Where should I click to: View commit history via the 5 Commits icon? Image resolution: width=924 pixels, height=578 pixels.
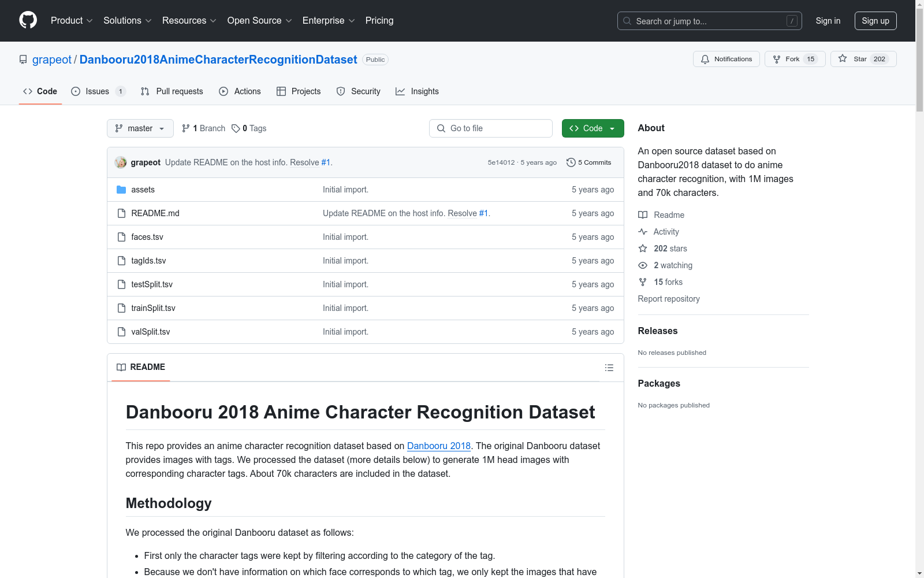point(571,162)
